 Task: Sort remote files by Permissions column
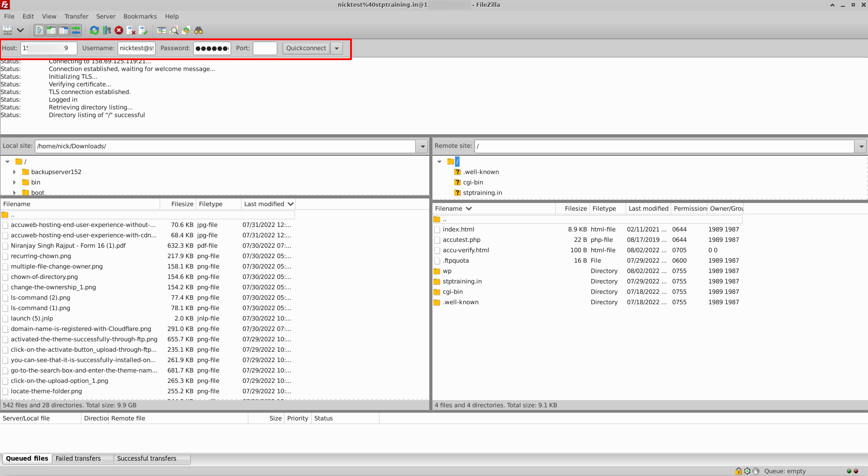tap(689, 208)
